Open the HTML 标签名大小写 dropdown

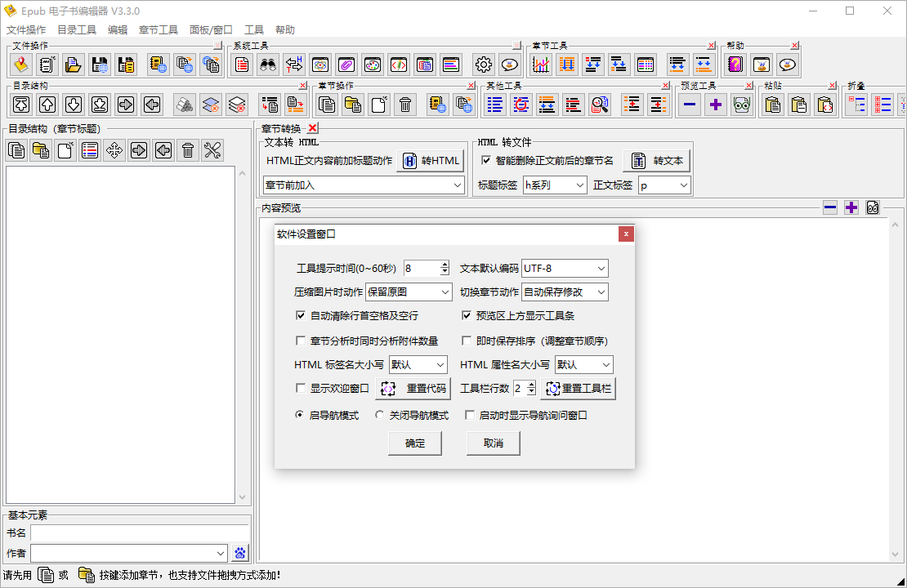click(418, 365)
